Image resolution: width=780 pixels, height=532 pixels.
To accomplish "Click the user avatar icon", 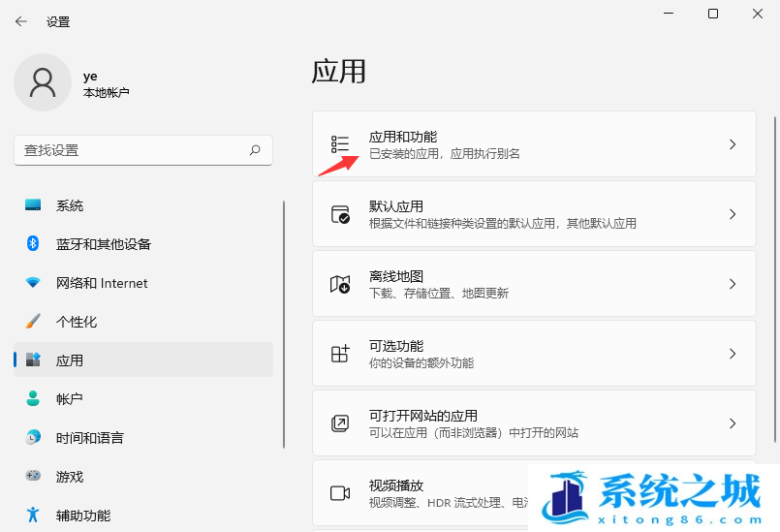I will [x=43, y=82].
